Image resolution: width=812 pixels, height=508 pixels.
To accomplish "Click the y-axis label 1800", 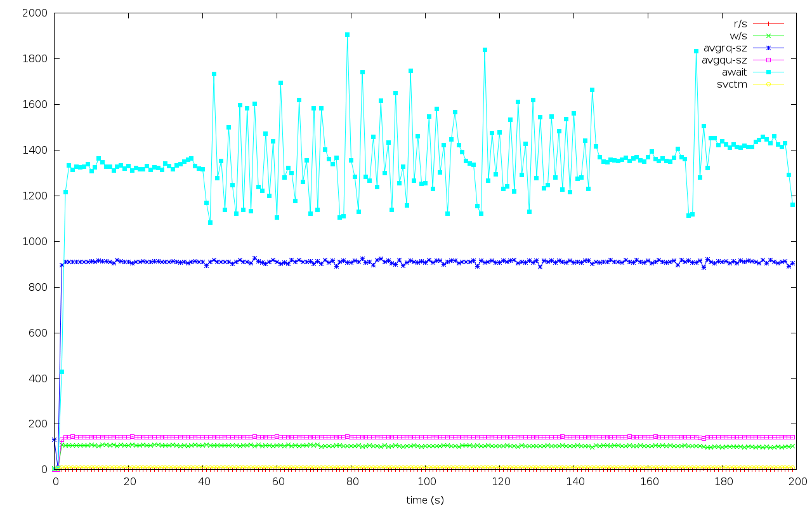I will point(36,58).
